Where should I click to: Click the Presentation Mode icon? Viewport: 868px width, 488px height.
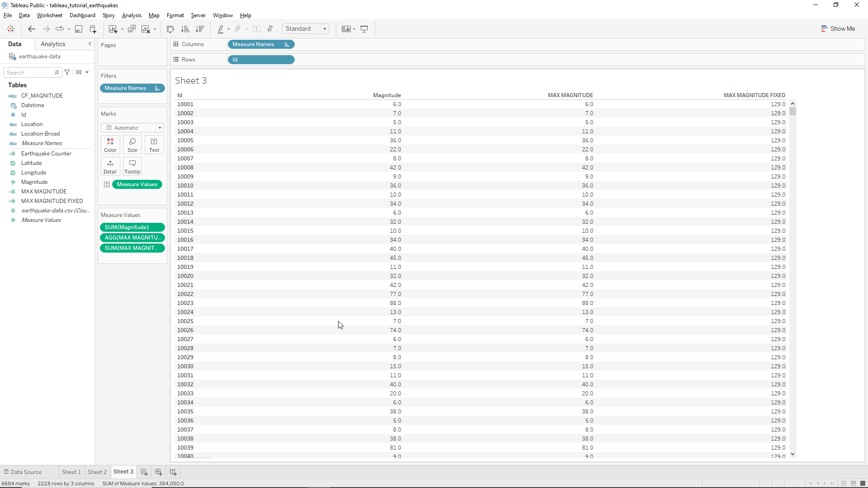point(364,29)
